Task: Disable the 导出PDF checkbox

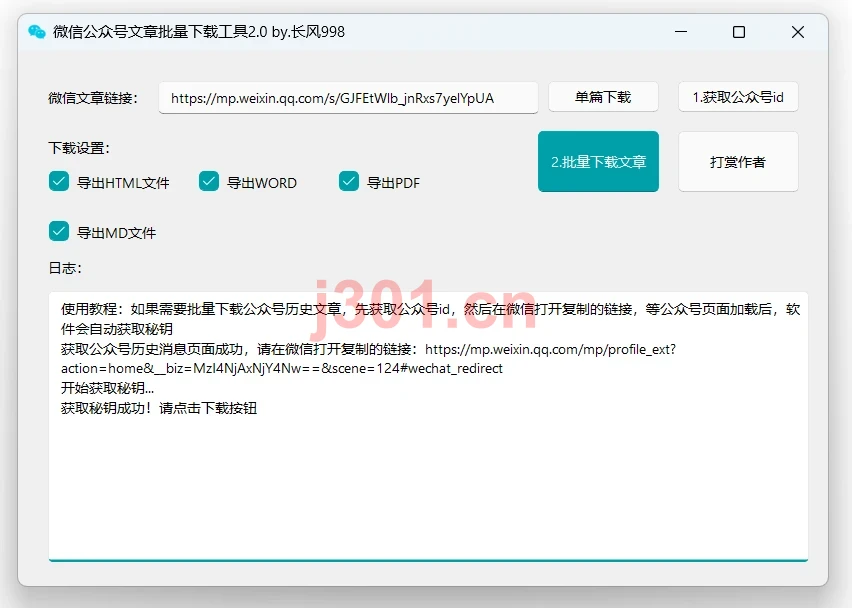Action: pos(349,181)
